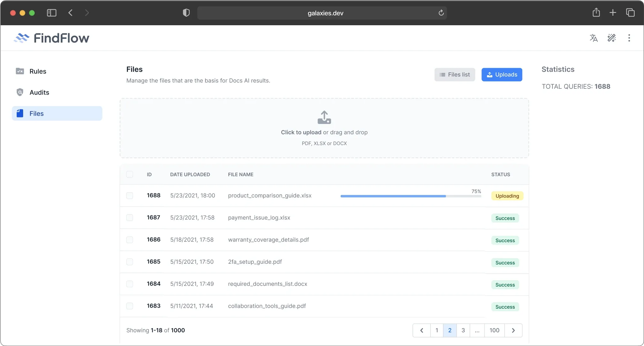Select the Rules sidebar icon
This screenshot has height=346, width=644.
20,71
